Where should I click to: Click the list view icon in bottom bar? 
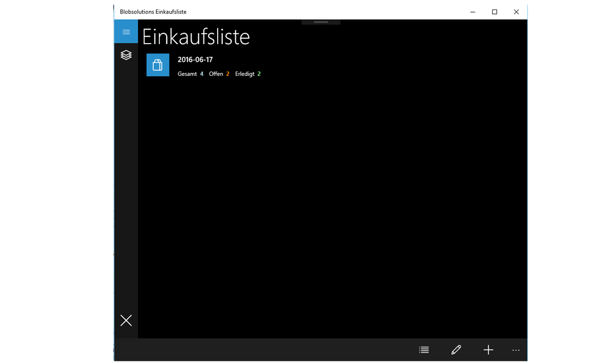coord(424,350)
